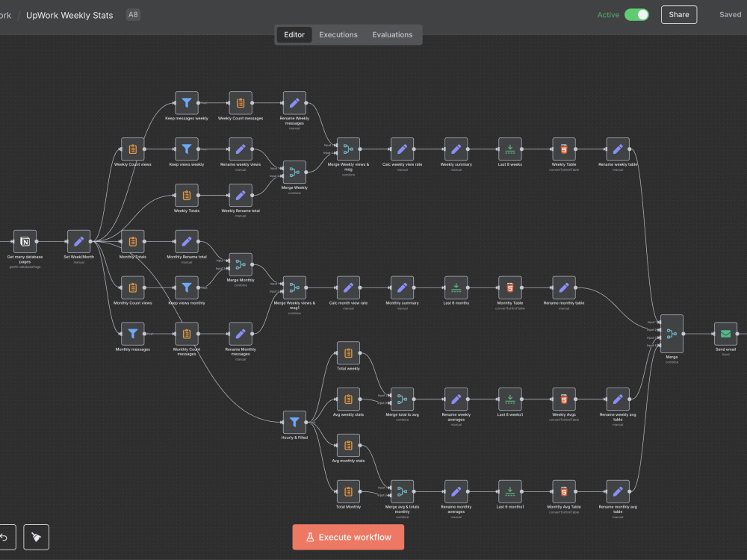Toggle the Active workflow switch
The height and width of the screenshot is (560, 747).
pyautogui.click(x=636, y=15)
